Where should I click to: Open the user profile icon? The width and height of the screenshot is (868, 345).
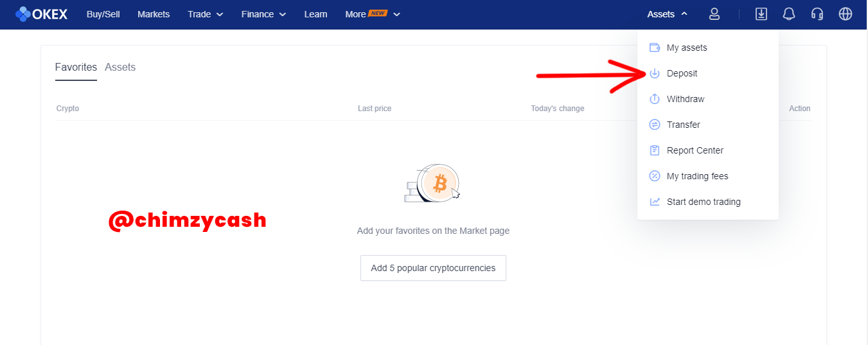click(x=714, y=14)
